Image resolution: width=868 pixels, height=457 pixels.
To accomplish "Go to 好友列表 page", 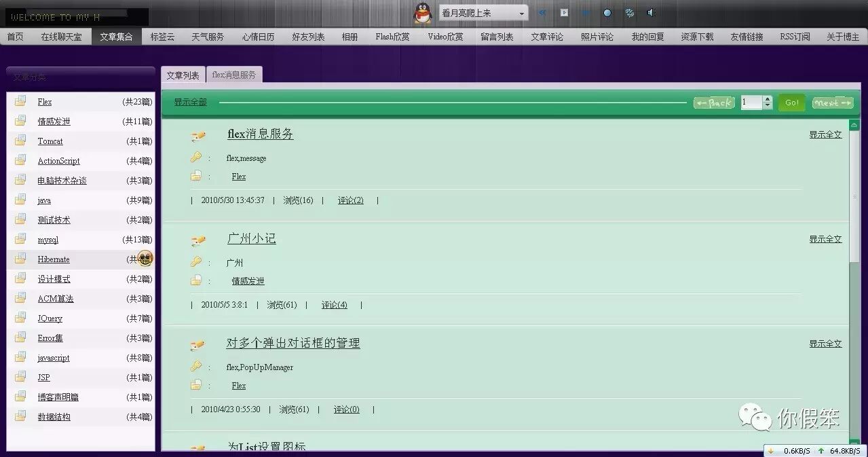I will click(x=309, y=37).
